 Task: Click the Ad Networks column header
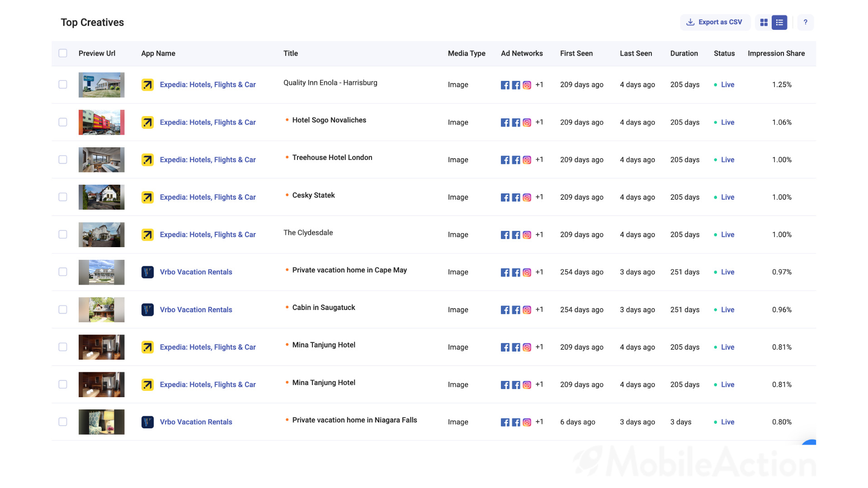[x=522, y=53]
